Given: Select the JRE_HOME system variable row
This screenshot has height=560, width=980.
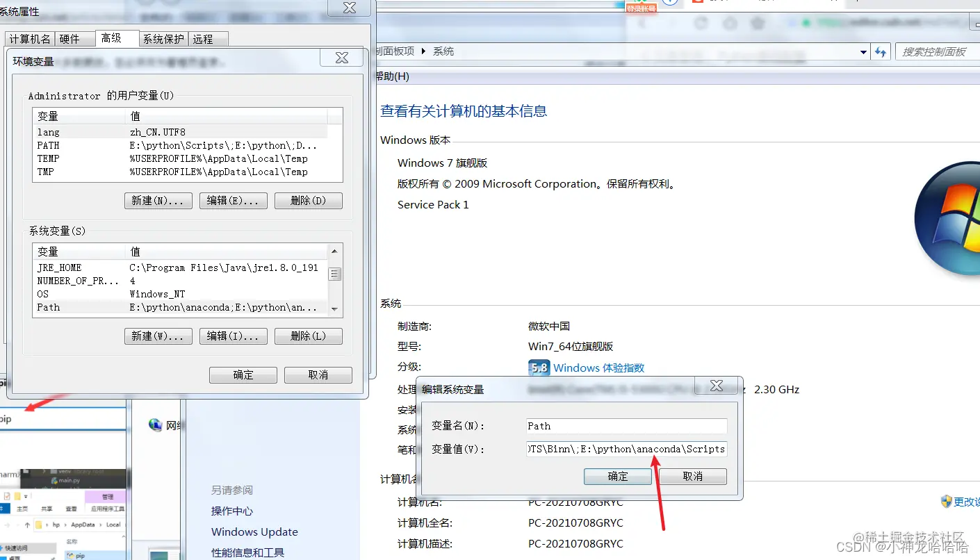Looking at the screenshot, I should pos(181,267).
